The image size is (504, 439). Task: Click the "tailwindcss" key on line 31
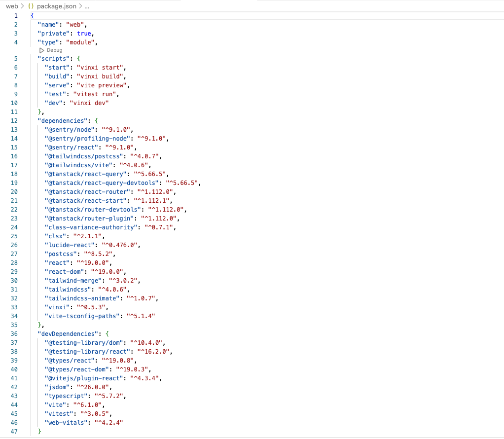point(68,290)
